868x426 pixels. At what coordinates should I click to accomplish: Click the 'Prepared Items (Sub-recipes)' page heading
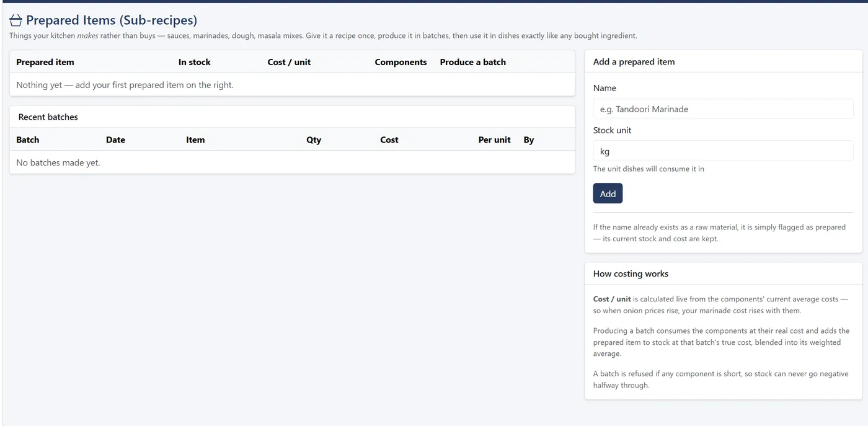(x=112, y=20)
